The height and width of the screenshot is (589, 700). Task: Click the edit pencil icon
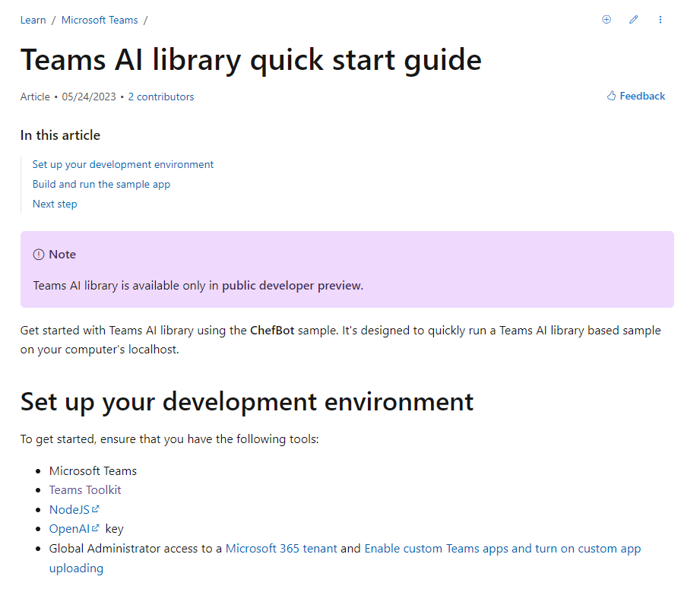[x=633, y=19]
